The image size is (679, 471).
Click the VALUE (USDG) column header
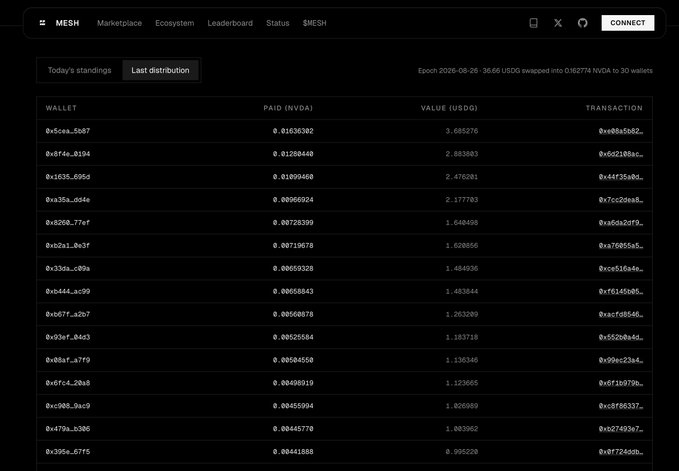click(449, 108)
